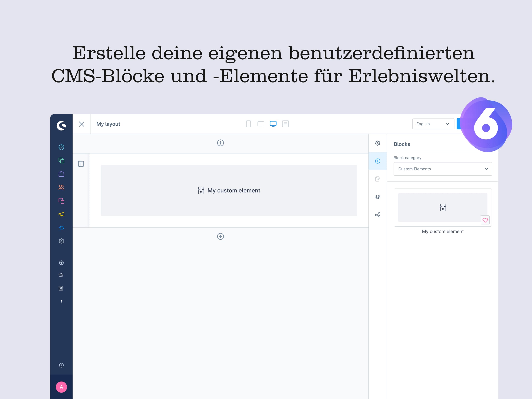Select the desktop viewport icon
The image size is (532, 399).
tap(273, 124)
